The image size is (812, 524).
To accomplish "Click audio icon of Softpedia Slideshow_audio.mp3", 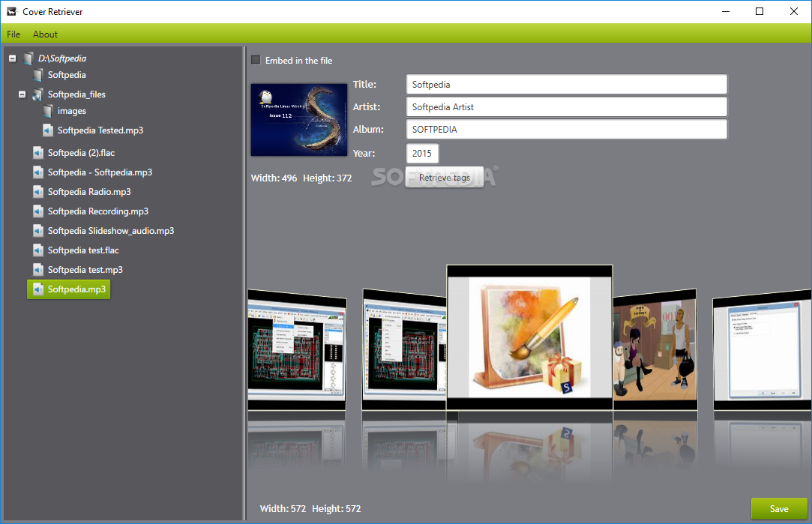I will pos(37,231).
